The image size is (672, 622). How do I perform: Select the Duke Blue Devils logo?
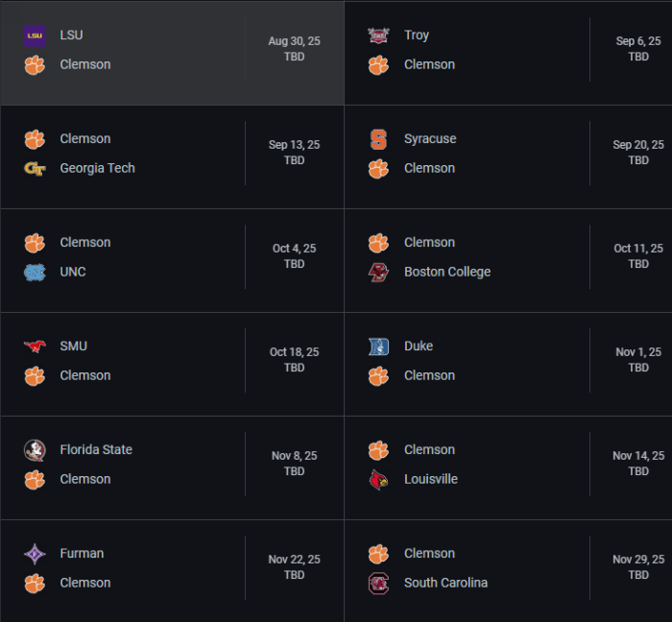(378, 347)
